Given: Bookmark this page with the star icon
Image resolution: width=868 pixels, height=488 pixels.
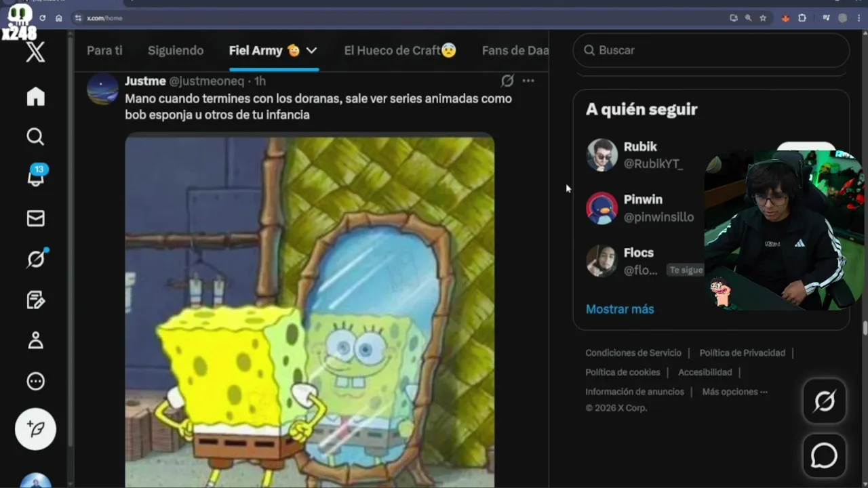Looking at the screenshot, I should [763, 18].
